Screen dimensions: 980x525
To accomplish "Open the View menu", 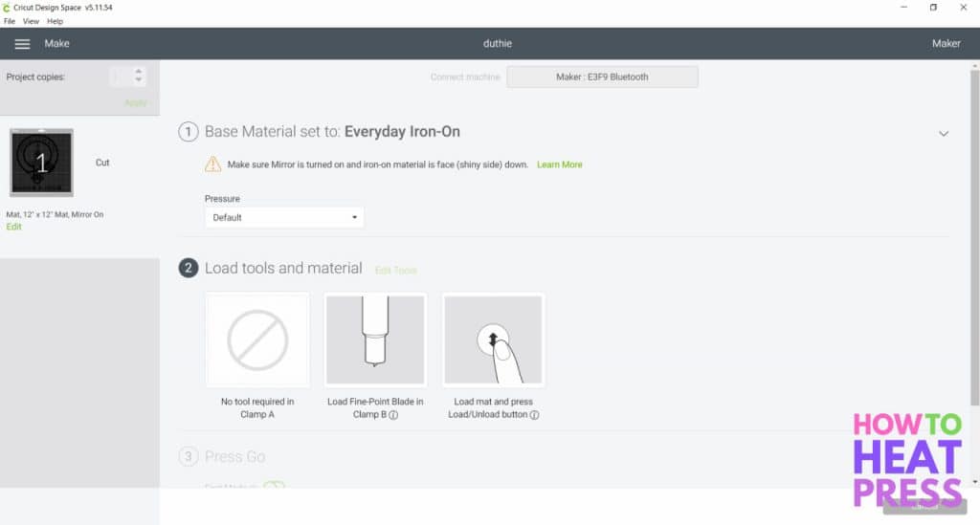I will [x=31, y=21].
